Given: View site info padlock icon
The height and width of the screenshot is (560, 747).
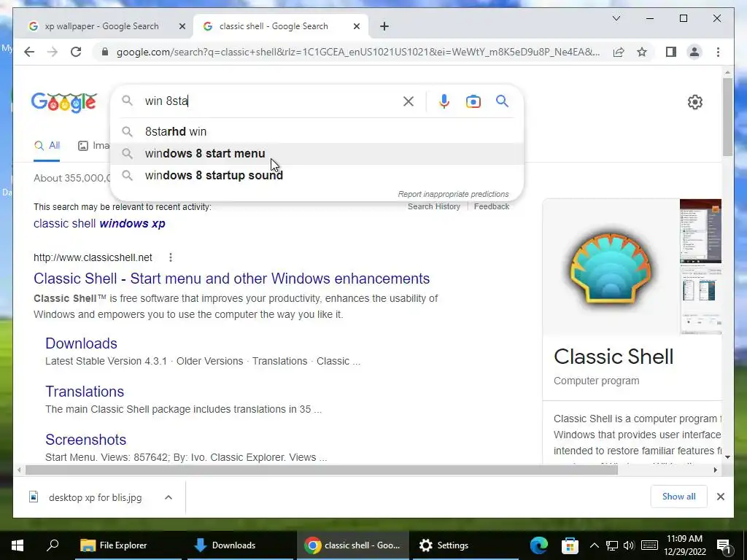Looking at the screenshot, I should coord(105,52).
